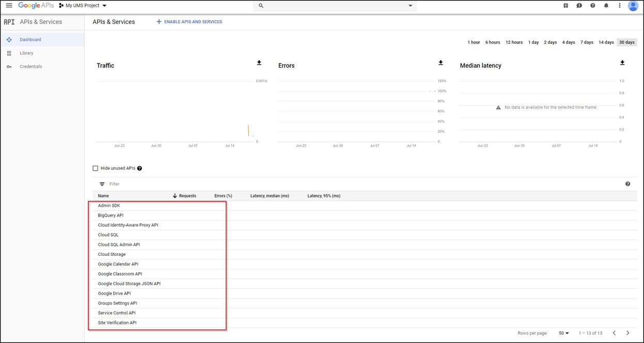Open the Google Drive API link
This screenshot has height=343, width=644.
(114, 293)
